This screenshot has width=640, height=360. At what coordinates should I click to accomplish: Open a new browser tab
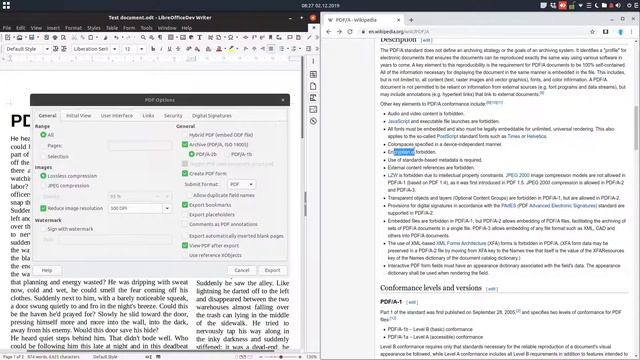coord(411,20)
